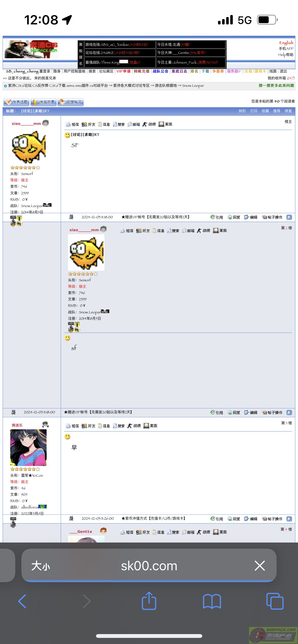
Task: Select VIP申请 in navigation menu
Action: click(x=124, y=71)
